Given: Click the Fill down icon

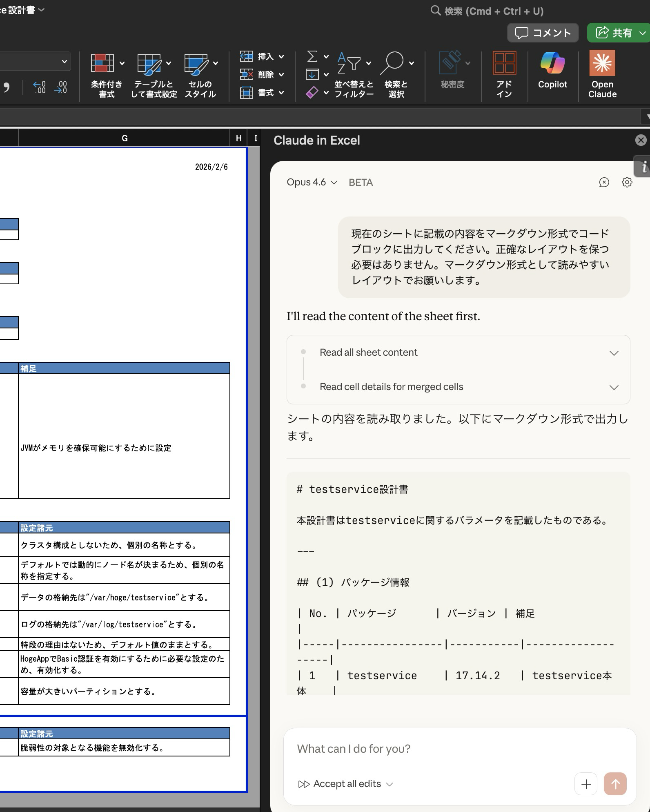Looking at the screenshot, I should [312, 74].
